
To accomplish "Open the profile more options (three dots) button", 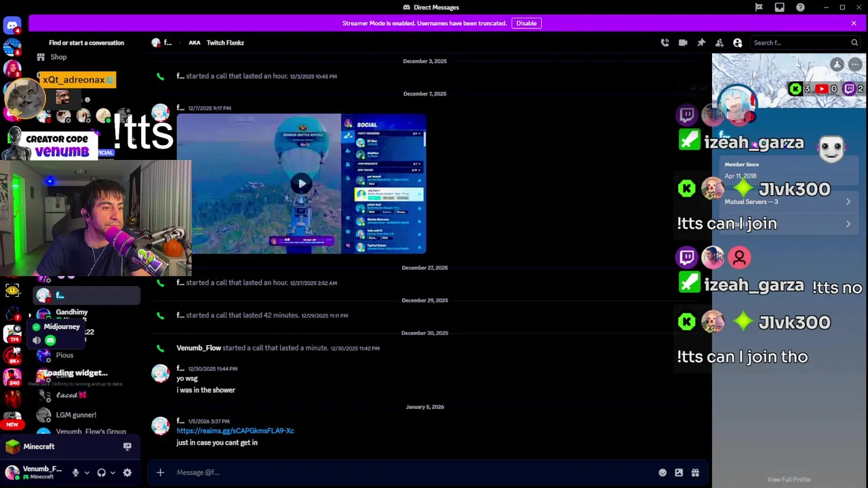I will [x=855, y=64].
